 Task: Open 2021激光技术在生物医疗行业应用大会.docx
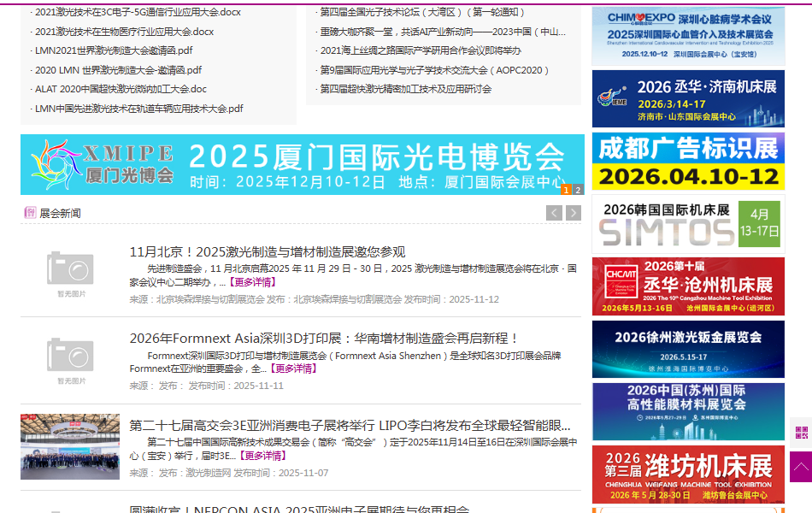pyautogui.click(x=124, y=32)
